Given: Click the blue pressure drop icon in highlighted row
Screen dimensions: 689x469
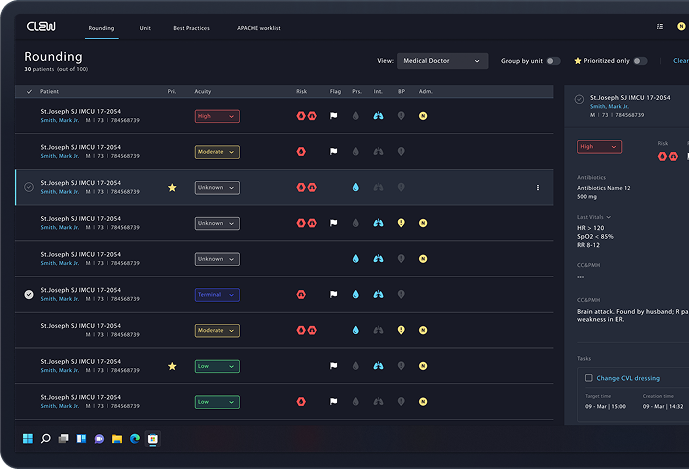Looking at the screenshot, I should pos(356,187).
